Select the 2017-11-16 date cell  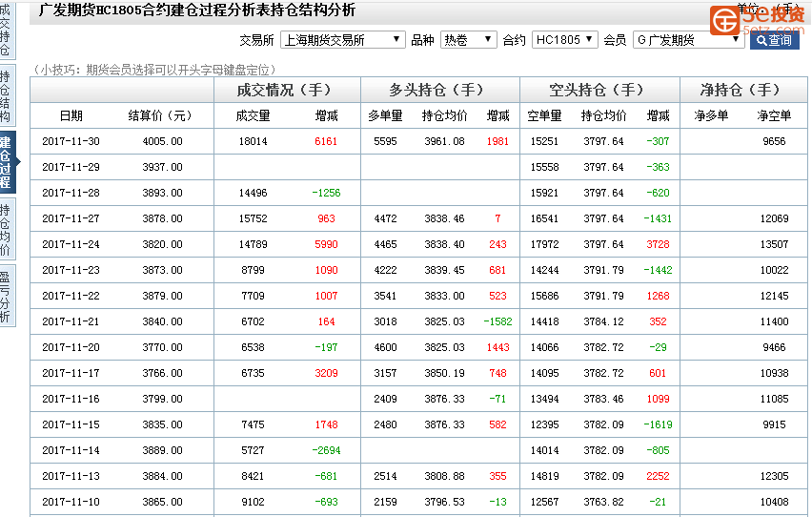[71, 399]
